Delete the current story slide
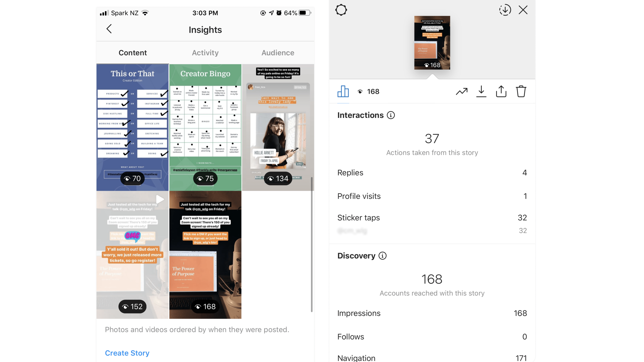 (x=521, y=91)
